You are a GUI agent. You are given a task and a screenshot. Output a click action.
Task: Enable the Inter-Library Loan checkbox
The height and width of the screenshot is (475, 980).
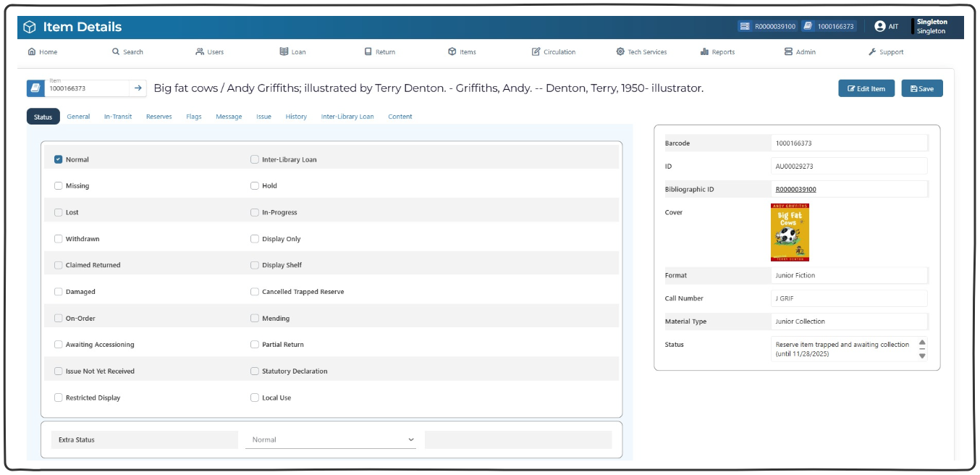[x=255, y=159]
